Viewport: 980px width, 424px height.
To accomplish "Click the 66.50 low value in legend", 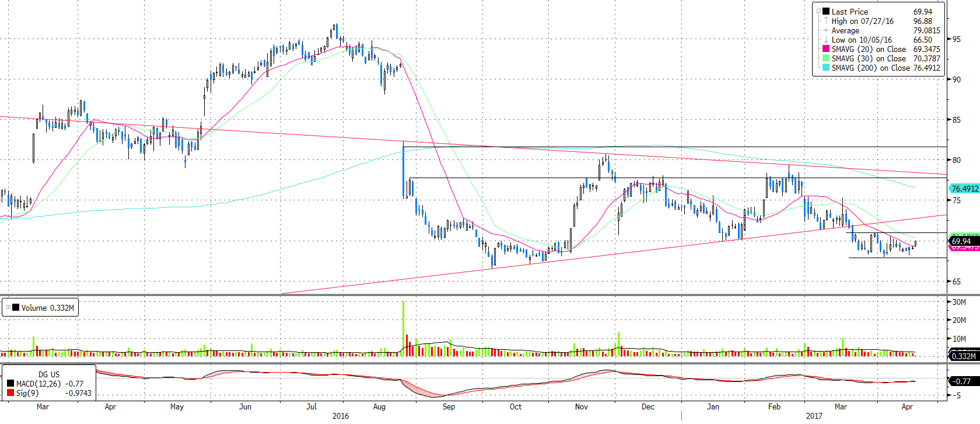I will pyautogui.click(x=923, y=40).
